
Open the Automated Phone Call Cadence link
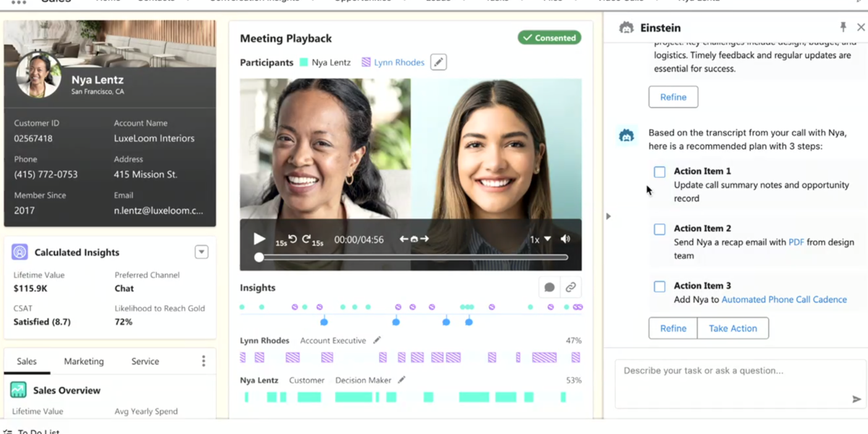pyautogui.click(x=784, y=299)
